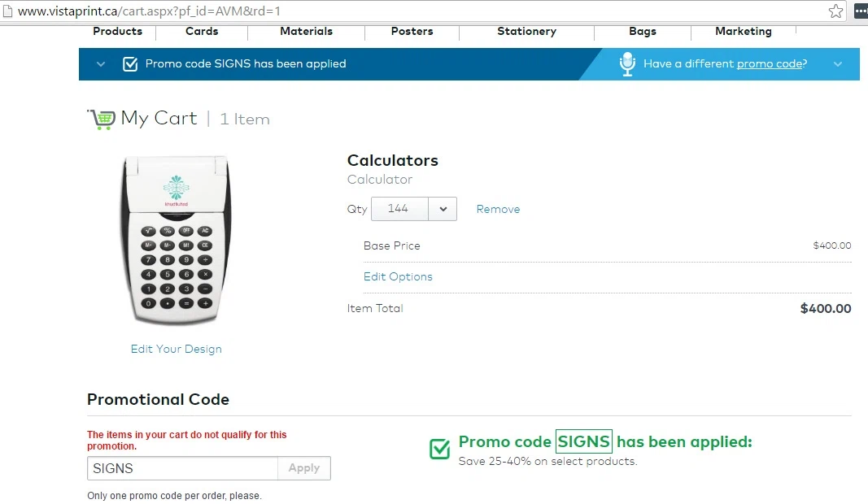This screenshot has width=868, height=504.
Task: Expand the chevron left of promo banner
Action: click(x=101, y=64)
